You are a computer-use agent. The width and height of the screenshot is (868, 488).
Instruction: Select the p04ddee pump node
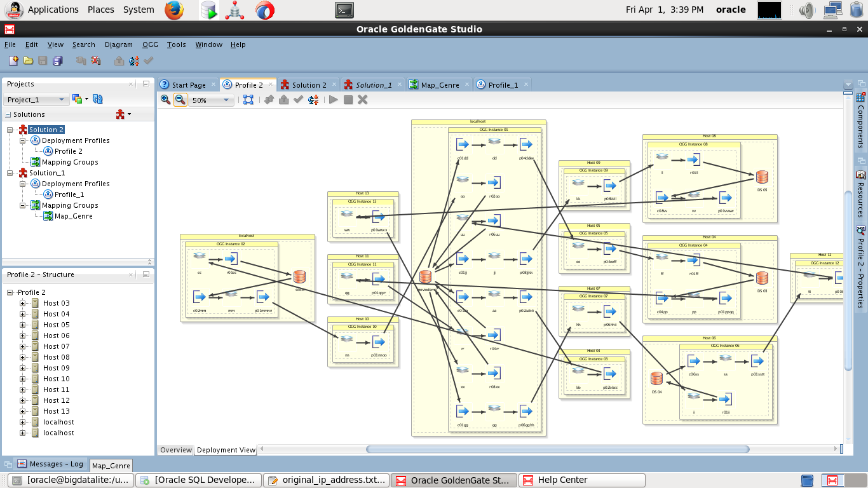pos(526,144)
